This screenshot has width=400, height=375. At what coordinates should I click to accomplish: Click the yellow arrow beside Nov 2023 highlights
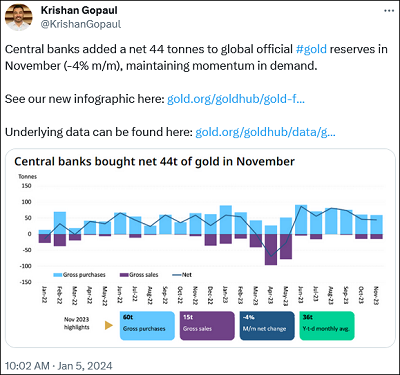point(109,325)
